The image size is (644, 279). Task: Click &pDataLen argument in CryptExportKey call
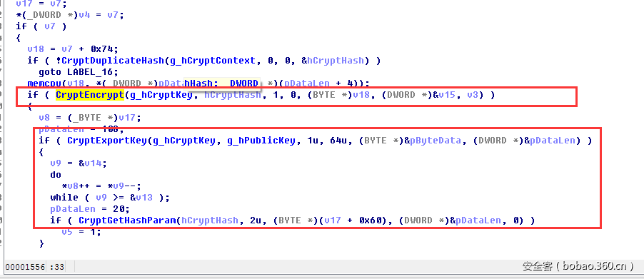pyautogui.click(x=550, y=141)
